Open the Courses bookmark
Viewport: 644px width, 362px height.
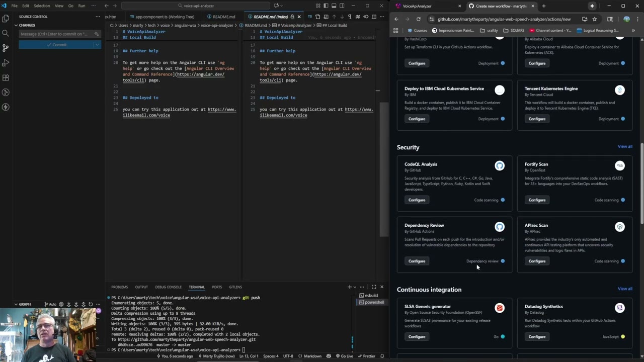pyautogui.click(x=417, y=30)
